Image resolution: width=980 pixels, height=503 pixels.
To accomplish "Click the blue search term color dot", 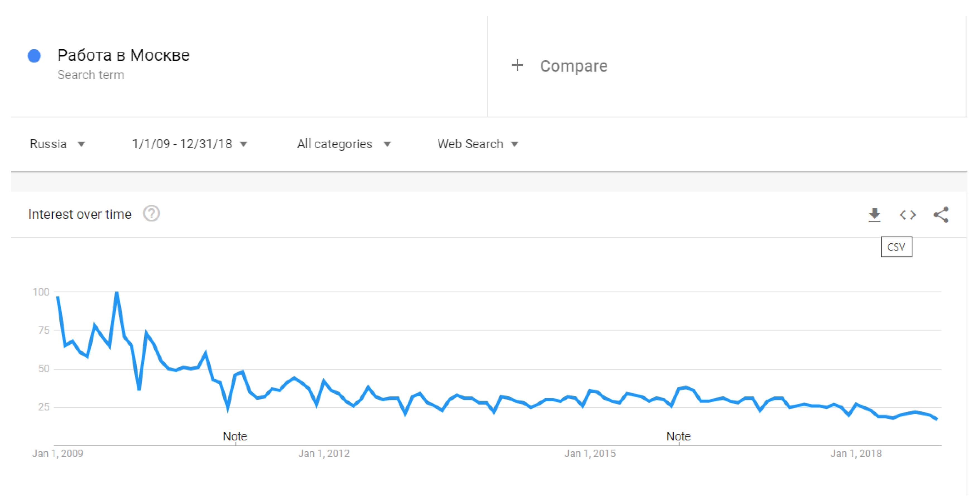I will point(34,56).
